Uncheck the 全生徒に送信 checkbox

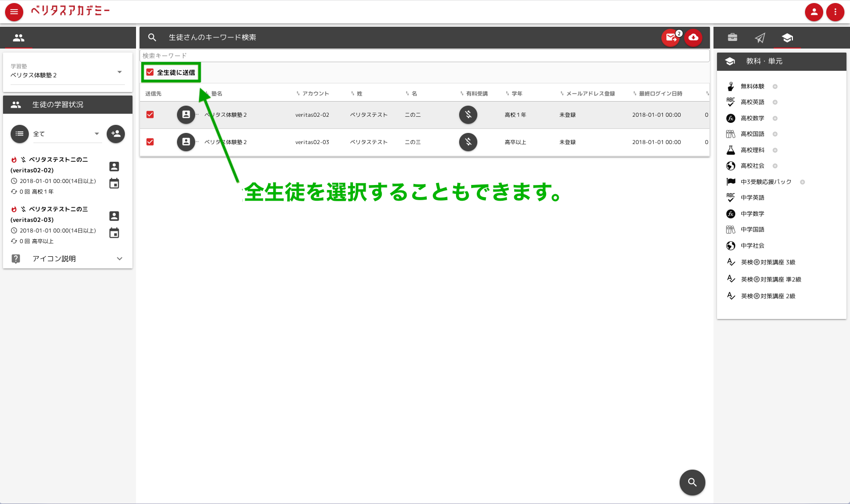click(150, 72)
